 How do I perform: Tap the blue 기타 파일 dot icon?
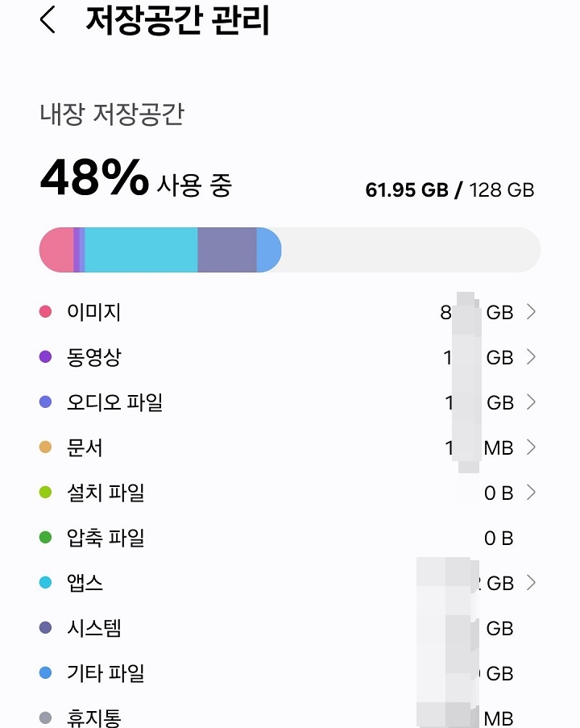pos(46,673)
